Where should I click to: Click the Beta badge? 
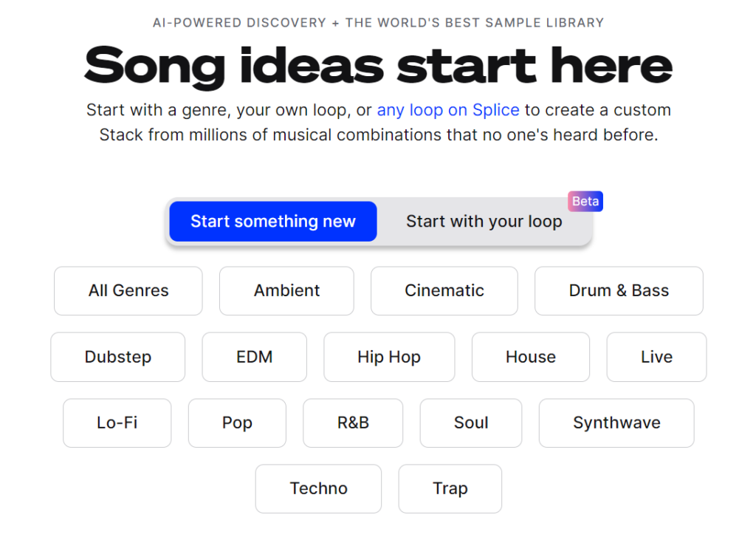click(585, 201)
